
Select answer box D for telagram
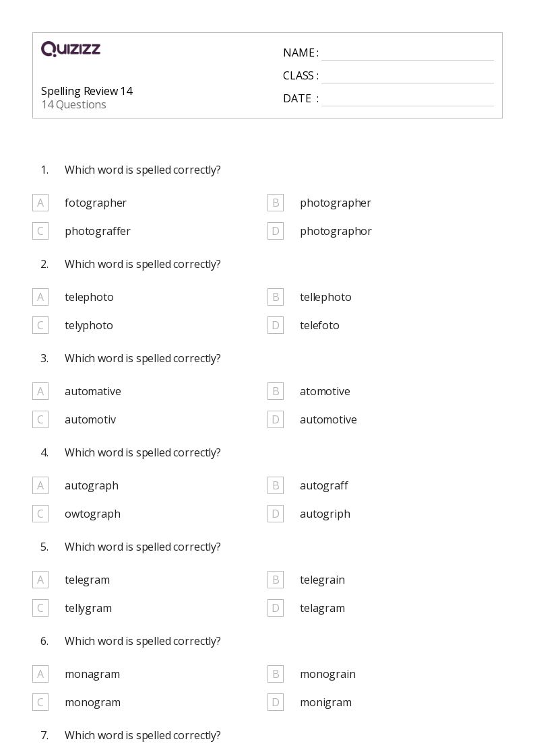coord(276,607)
